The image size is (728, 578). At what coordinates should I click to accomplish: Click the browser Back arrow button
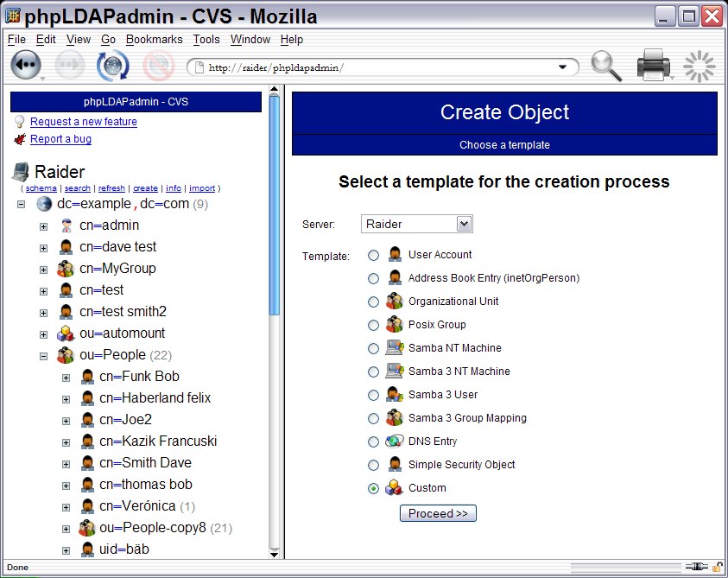26,66
